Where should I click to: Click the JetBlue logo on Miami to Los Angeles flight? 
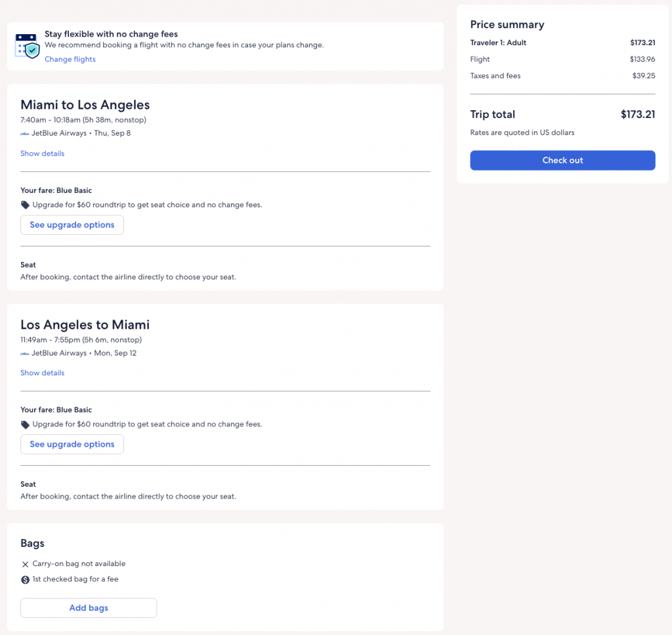(x=25, y=133)
